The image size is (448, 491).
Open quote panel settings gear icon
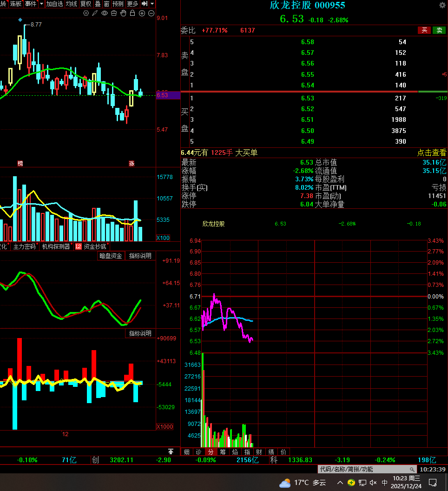[442, 5]
